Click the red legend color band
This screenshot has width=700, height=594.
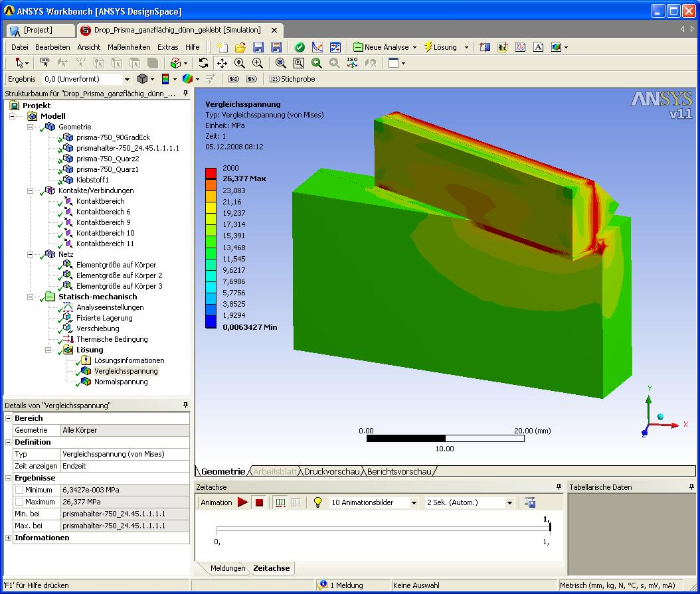[211, 174]
